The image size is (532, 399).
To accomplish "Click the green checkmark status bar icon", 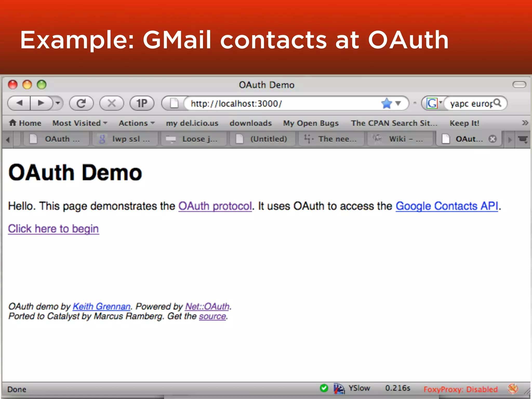I will [324, 388].
